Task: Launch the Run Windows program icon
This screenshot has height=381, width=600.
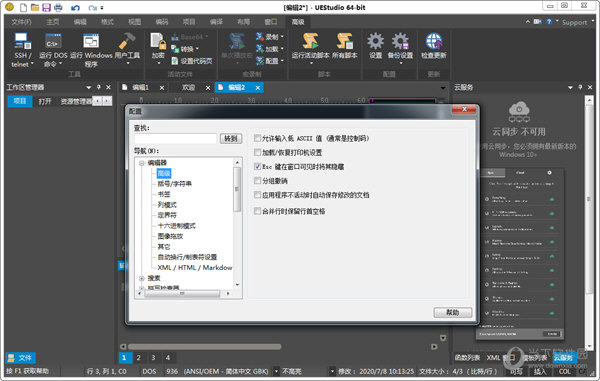Action: coord(91,41)
